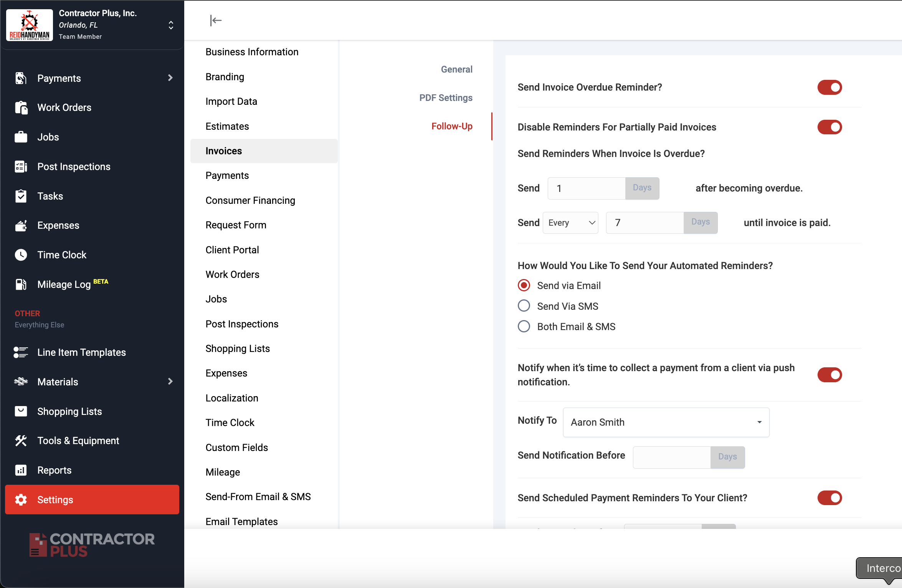Select the Send Via SMS radio option
Screen dimensions: 902x588
pyautogui.click(x=524, y=306)
